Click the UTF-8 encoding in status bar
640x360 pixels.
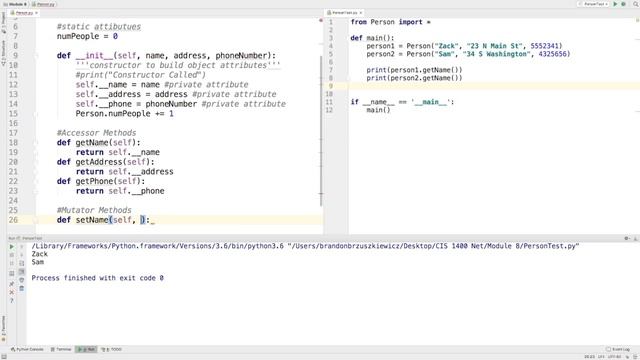pos(614,357)
